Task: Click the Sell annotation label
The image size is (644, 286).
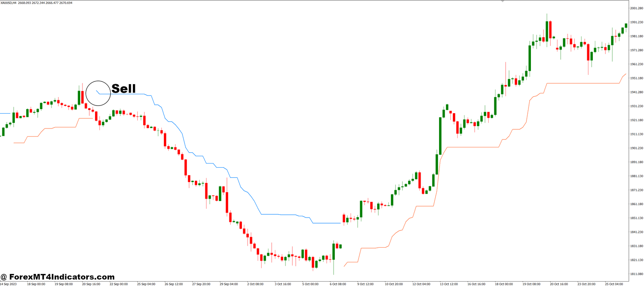Action: point(124,89)
